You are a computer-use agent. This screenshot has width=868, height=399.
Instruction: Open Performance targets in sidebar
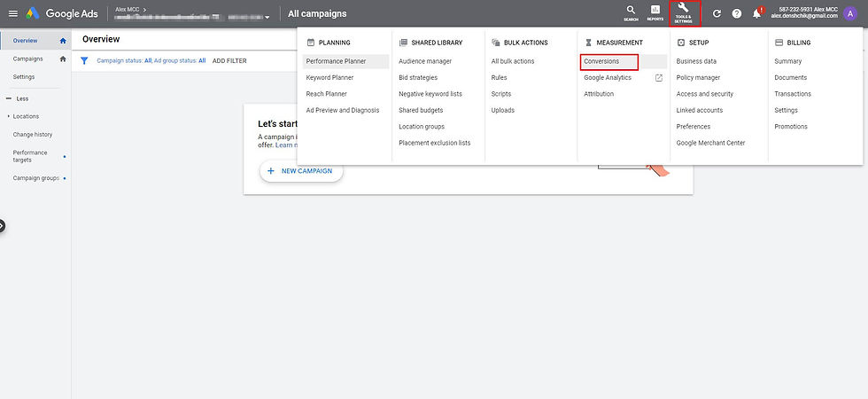pyautogui.click(x=30, y=156)
